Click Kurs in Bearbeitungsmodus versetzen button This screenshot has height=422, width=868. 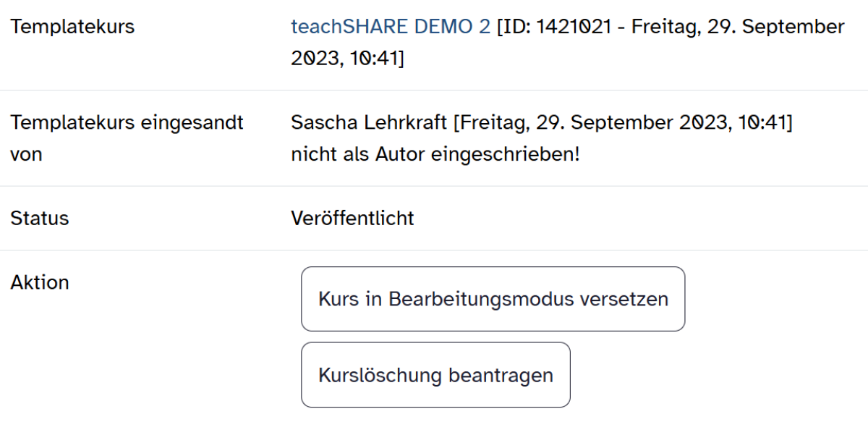[493, 299]
